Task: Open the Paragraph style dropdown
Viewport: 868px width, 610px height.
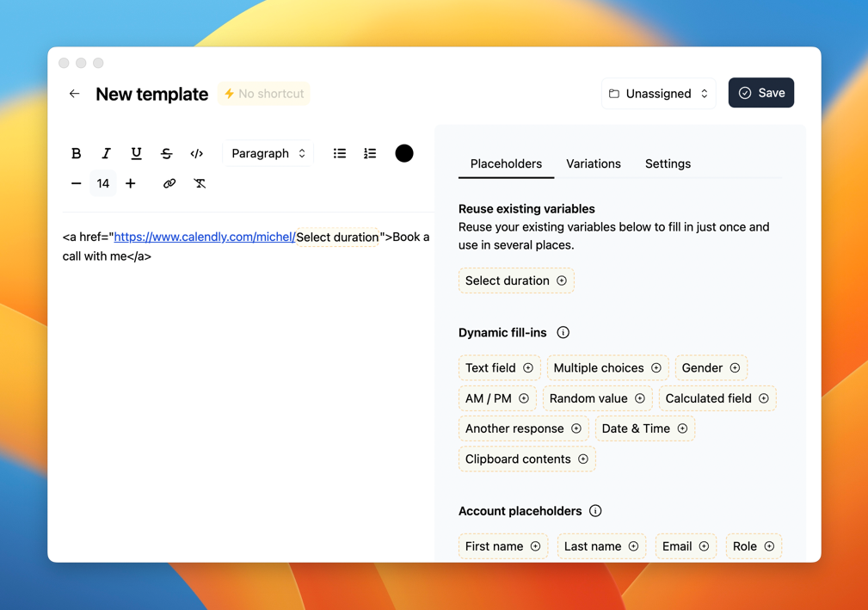Action: pos(267,153)
